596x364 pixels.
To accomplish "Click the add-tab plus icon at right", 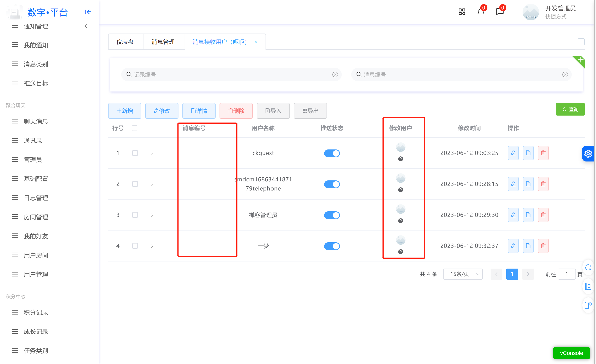I will click(x=581, y=42).
